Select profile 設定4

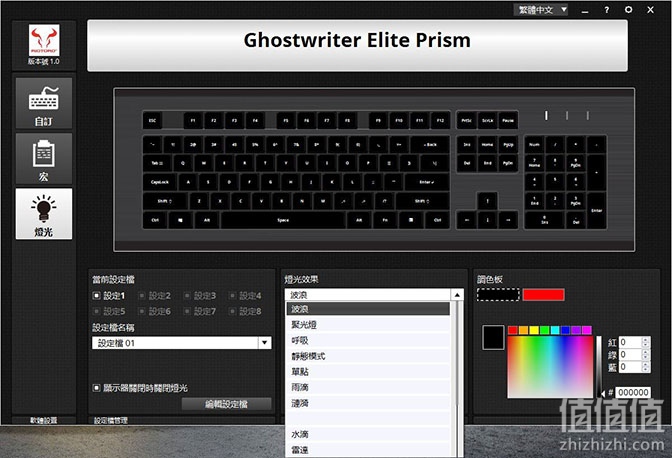click(245, 296)
